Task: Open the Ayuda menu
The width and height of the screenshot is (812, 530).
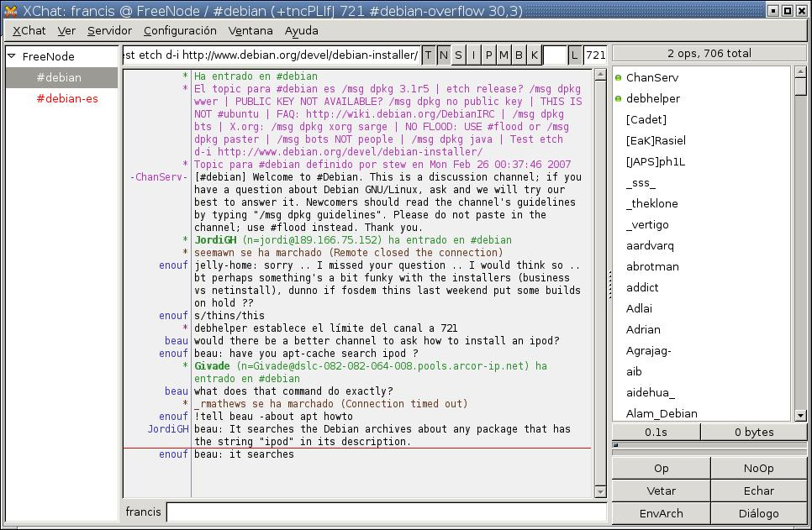Action: [x=302, y=30]
